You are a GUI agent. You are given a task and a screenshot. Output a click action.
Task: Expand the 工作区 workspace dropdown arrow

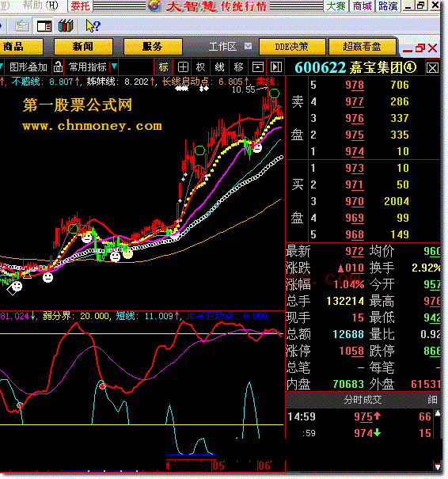(249, 47)
